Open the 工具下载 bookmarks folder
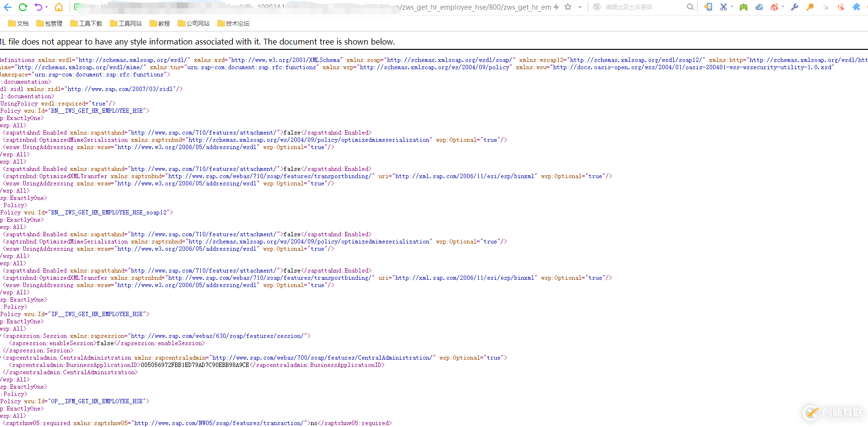868x427 pixels. (86, 23)
